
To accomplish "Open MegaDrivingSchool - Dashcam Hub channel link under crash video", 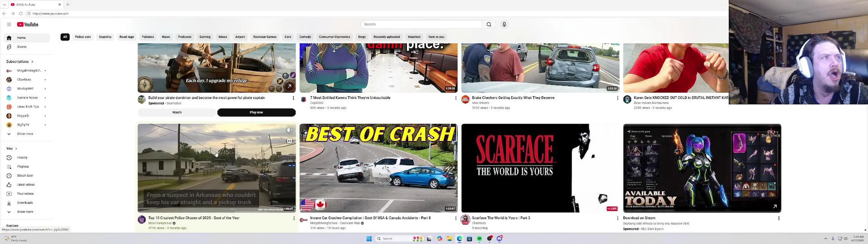I will pyautogui.click(x=335, y=223).
